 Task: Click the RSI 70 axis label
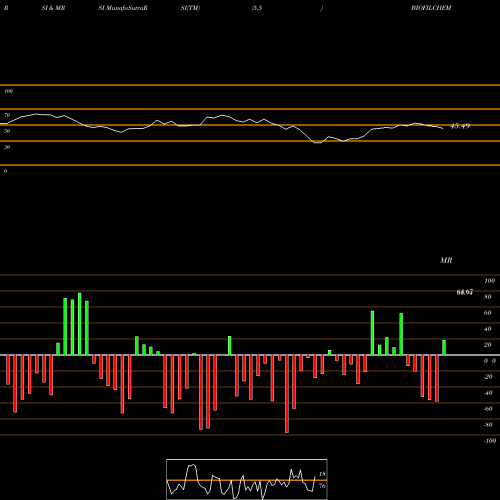pyautogui.click(x=7, y=115)
